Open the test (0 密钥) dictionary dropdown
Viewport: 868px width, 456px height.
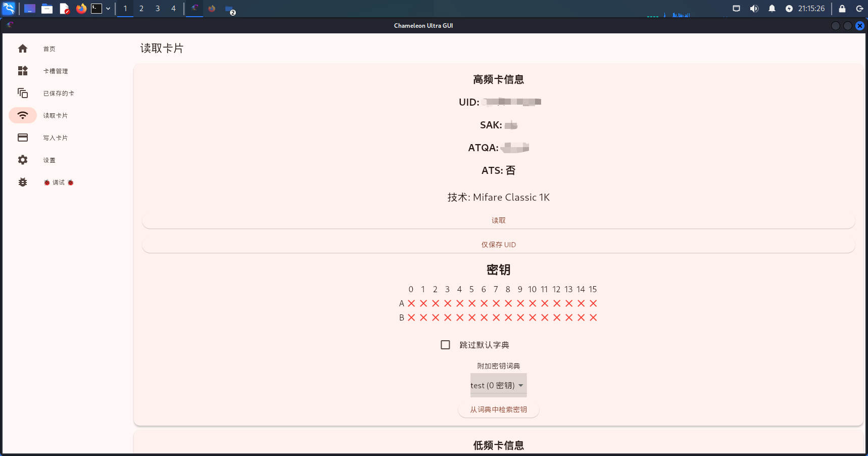[498, 385]
